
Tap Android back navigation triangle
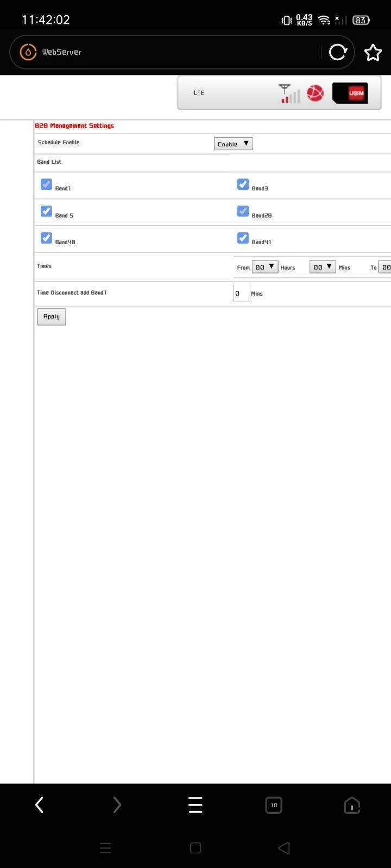click(284, 848)
